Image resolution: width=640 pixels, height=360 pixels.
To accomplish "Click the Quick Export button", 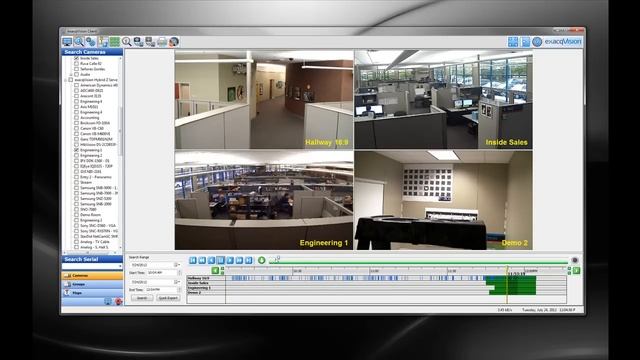I will pyautogui.click(x=168, y=298).
